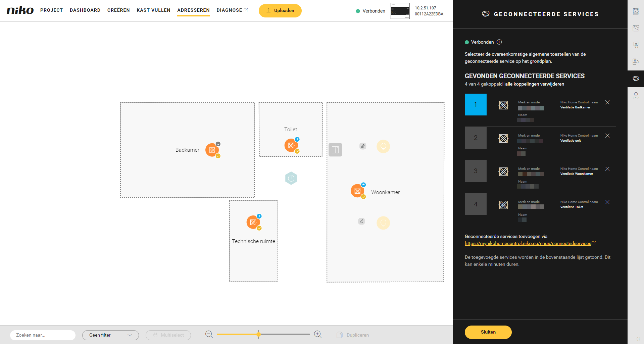Click the plus badge on Toilet ventilation
The image size is (644, 344).
pos(297,139)
